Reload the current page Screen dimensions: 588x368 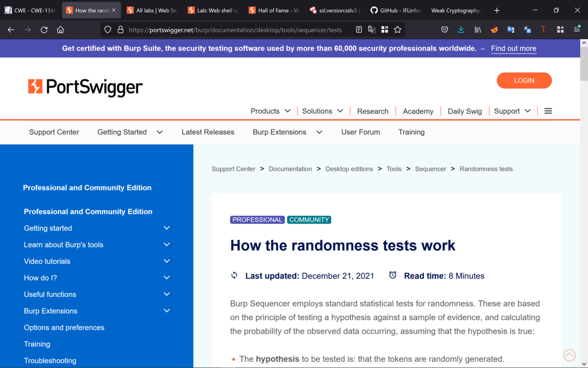click(44, 29)
